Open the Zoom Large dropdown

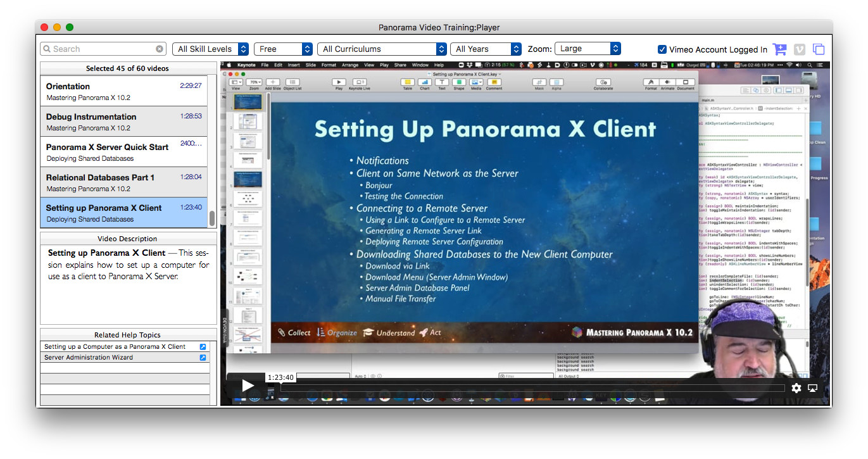(x=588, y=49)
